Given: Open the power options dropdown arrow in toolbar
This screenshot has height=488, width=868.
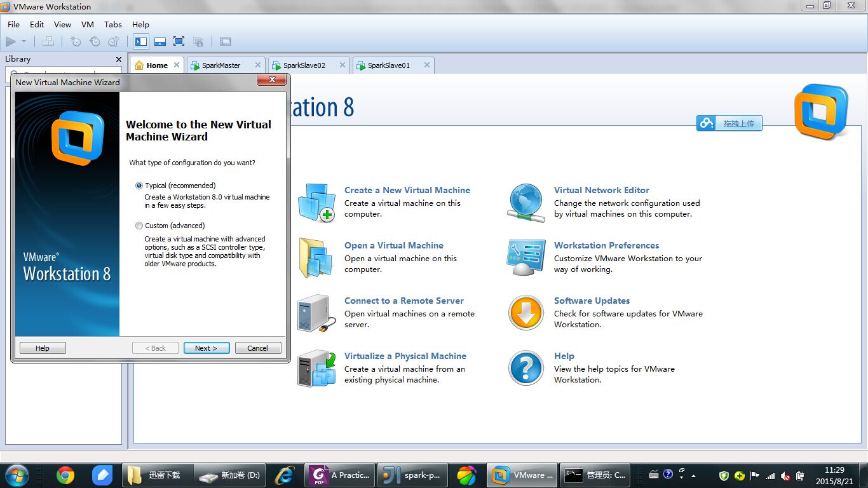Looking at the screenshot, I should (x=24, y=42).
